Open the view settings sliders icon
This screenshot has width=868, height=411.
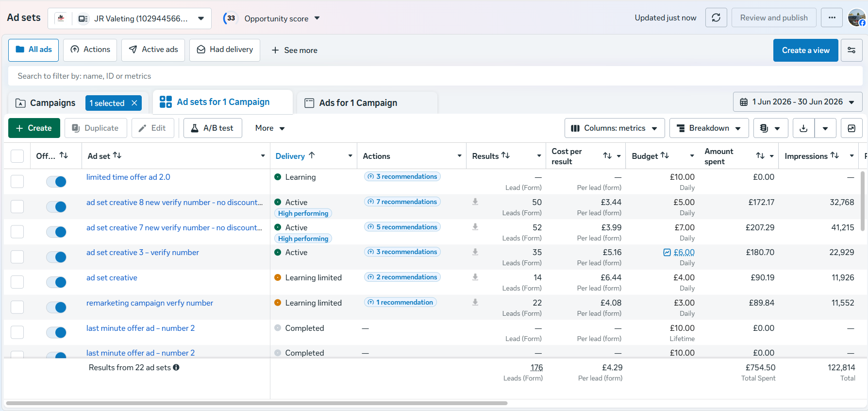tap(851, 50)
